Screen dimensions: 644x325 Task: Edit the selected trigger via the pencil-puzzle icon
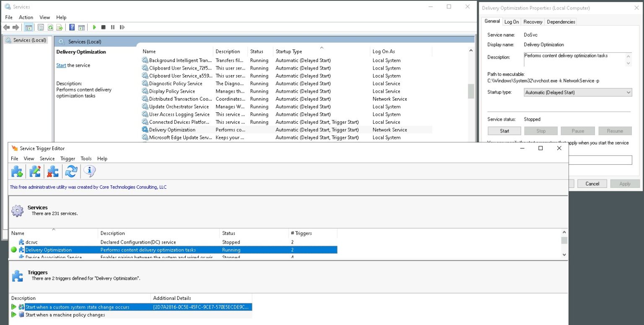pos(35,171)
